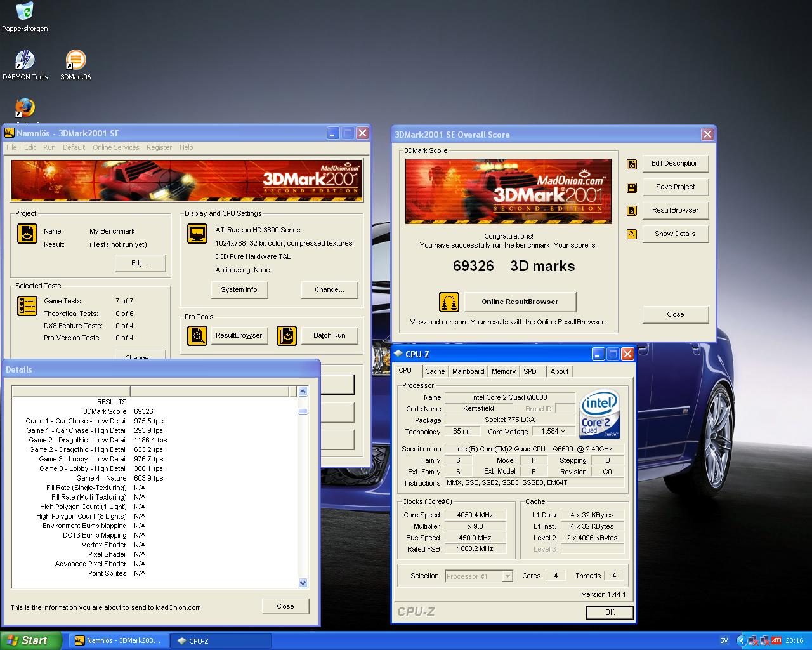Click the Save Project button
The height and width of the screenshot is (650, 812).
click(x=676, y=187)
